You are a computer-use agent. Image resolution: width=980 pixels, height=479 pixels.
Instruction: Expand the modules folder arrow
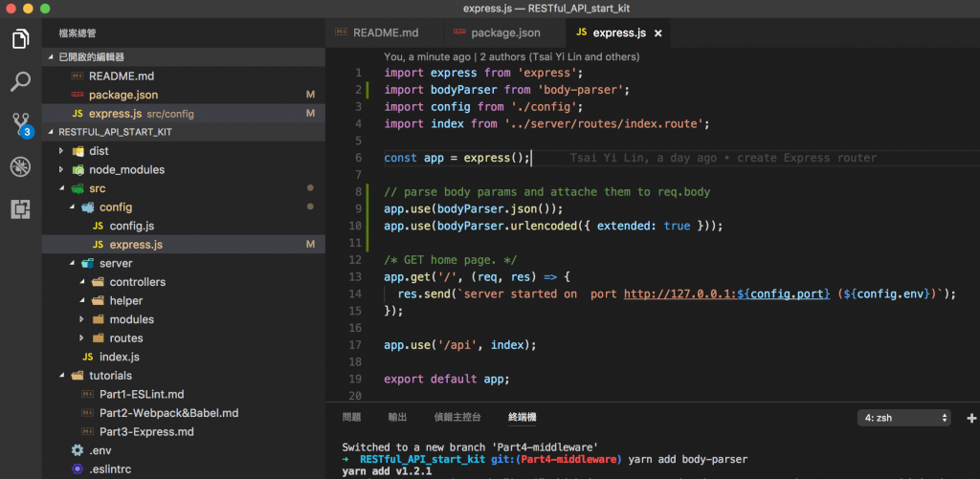(x=81, y=319)
